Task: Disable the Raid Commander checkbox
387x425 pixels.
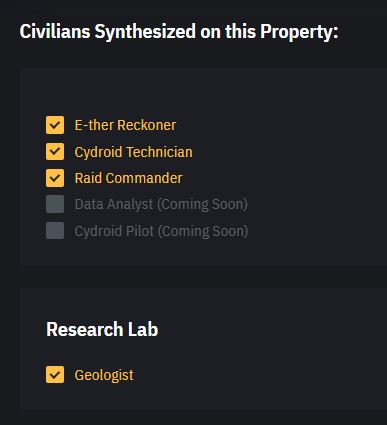Action: point(55,178)
